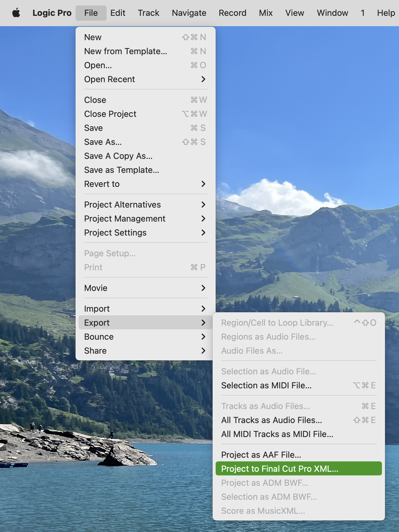
Task: Choose Save in File menu
Action: pos(146,128)
